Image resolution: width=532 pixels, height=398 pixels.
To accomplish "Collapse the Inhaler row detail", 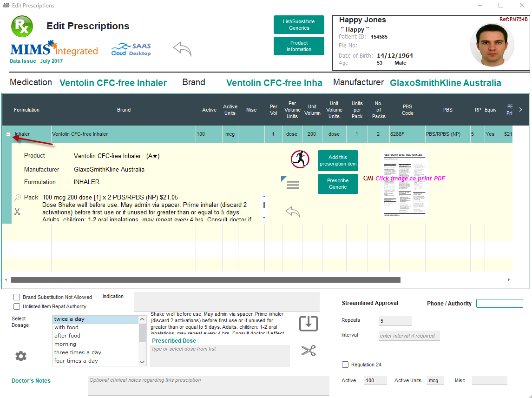I will tap(8, 134).
